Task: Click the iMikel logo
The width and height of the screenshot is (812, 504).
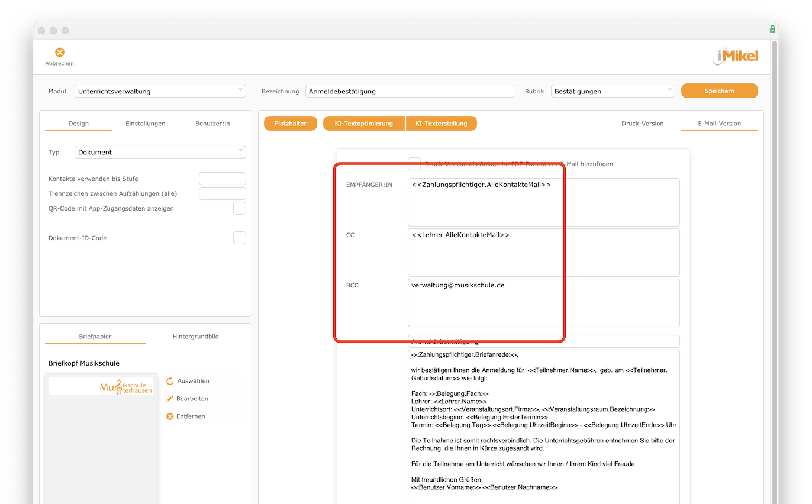Action: (736, 57)
